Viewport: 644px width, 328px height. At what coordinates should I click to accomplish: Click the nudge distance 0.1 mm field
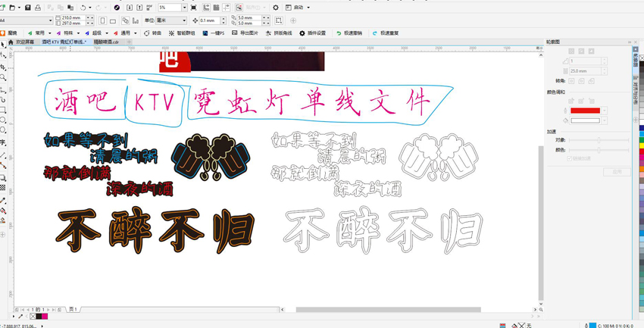pyautogui.click(x=211, y=20)
